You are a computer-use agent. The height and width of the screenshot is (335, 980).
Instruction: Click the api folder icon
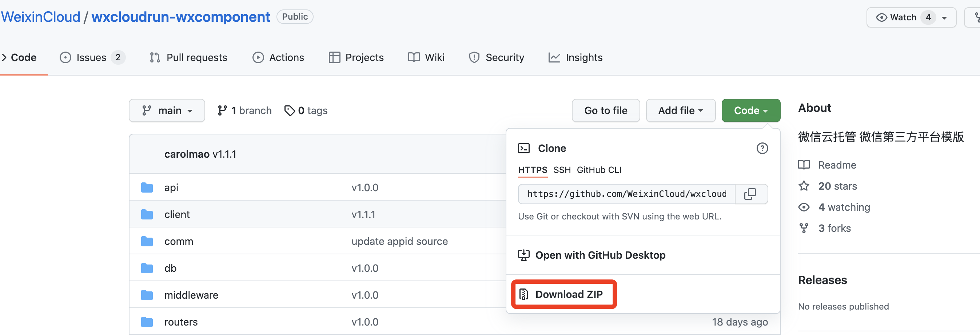(x=147, y=187)
